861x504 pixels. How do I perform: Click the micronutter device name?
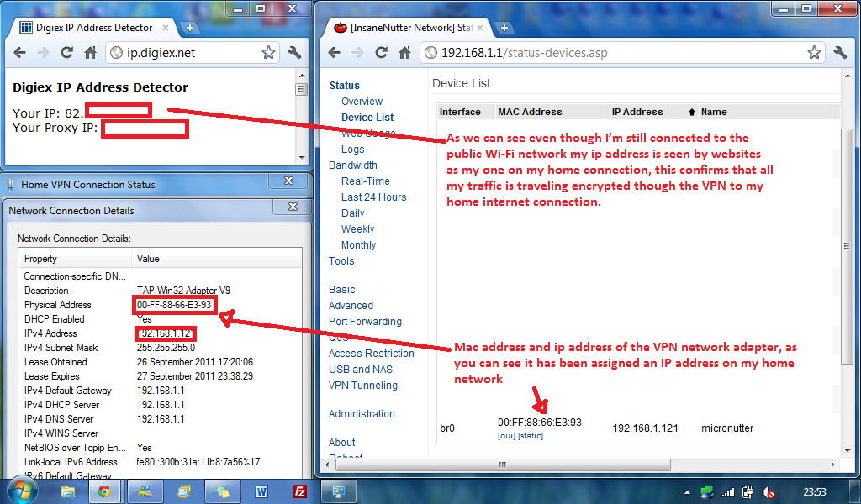(x=727, y=428)
